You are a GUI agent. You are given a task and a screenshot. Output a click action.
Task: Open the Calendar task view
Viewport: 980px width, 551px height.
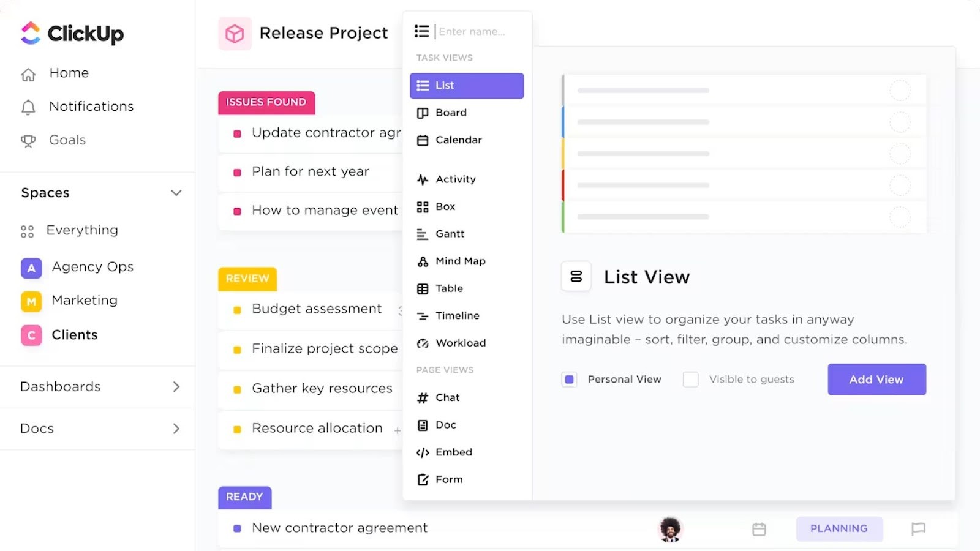(458, 140)
